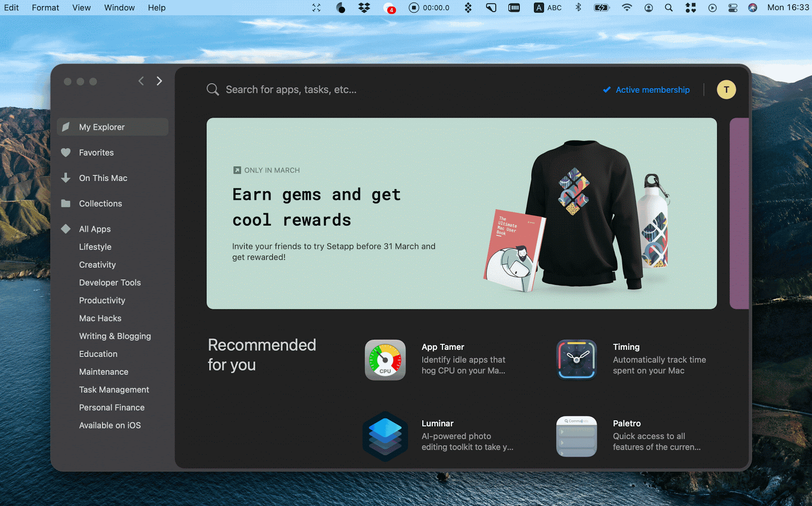The height and width of the screenshot is (506, 812).
Task: Open Control Center in menu bar
Action: tap(733, 8)
